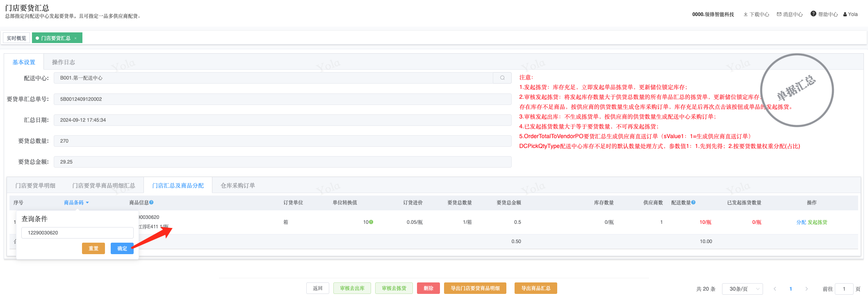Click the 要货总数量 field showing 270
The width and height of the screenshot is (868, 298).
282,141
